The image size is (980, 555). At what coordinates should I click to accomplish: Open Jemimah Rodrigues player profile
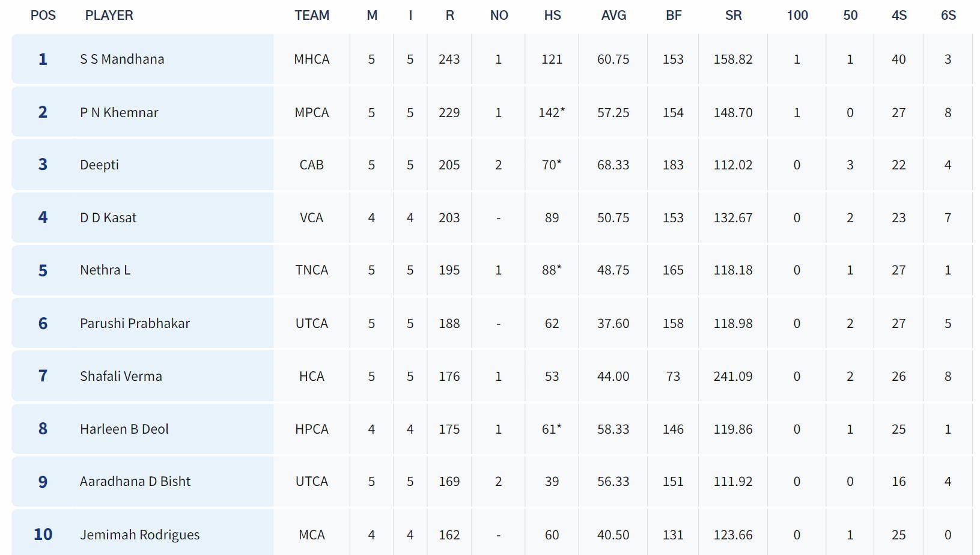[139, 535]
